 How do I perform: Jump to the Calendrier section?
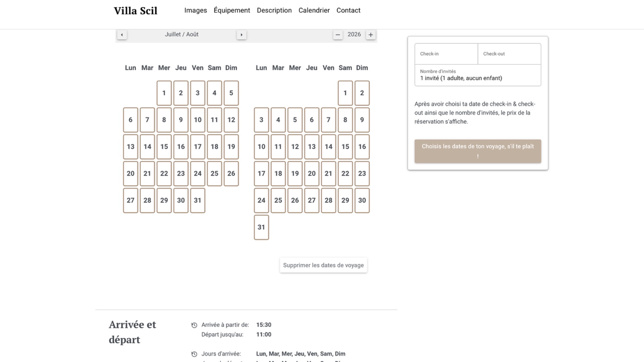pyautogui.click(x=314, y=10)
